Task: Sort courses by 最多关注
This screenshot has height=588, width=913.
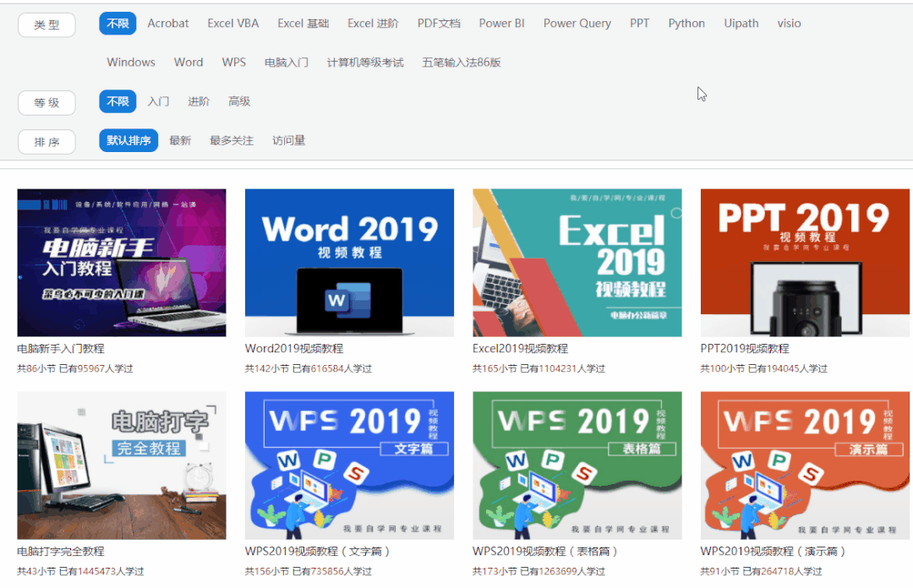Action: (x=231, y=140)
